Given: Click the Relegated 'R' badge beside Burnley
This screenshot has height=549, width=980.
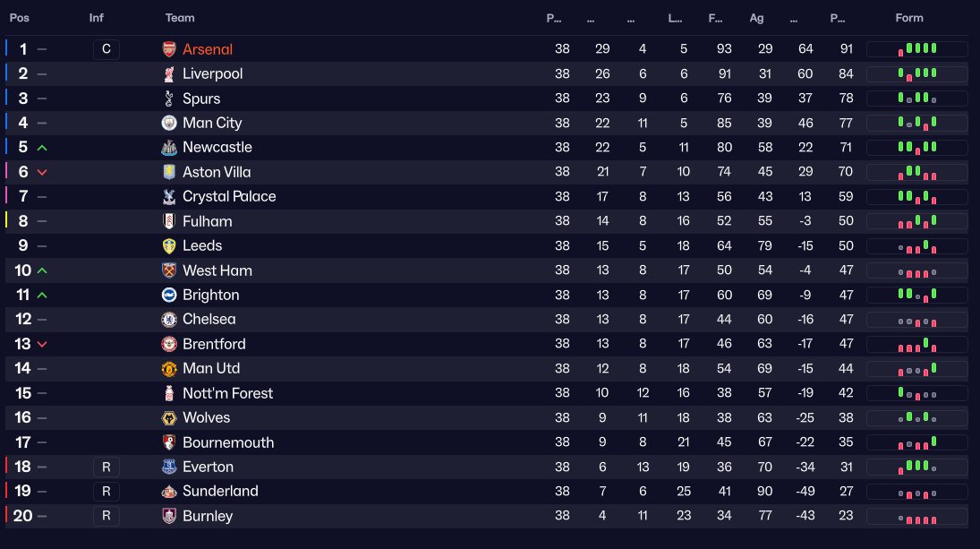Looking at the screenshot, I should (x=106, y=516).
